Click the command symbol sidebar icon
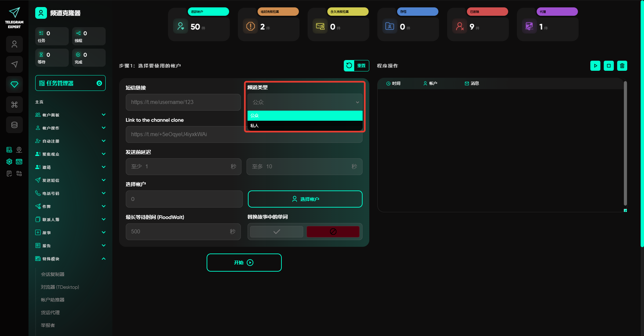Screen dimensions: 644x336 14,105
